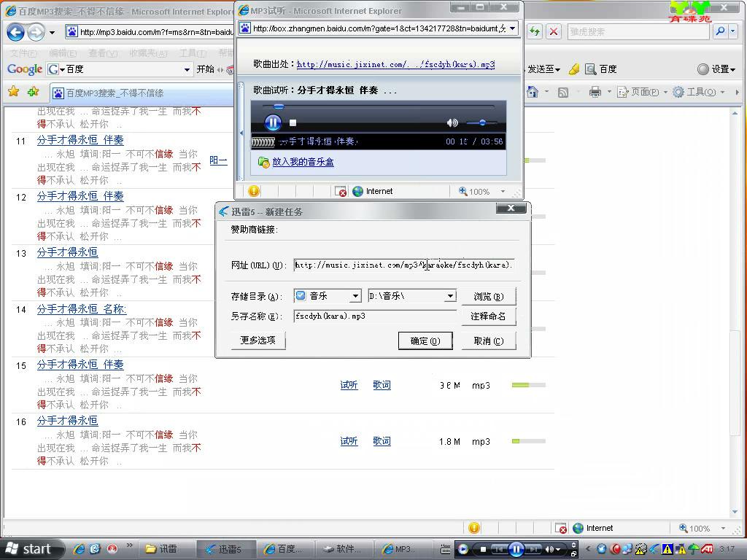Open the Favorites Center star icon
This screenshot has width=747, height=560.
[x=14, y=91]
